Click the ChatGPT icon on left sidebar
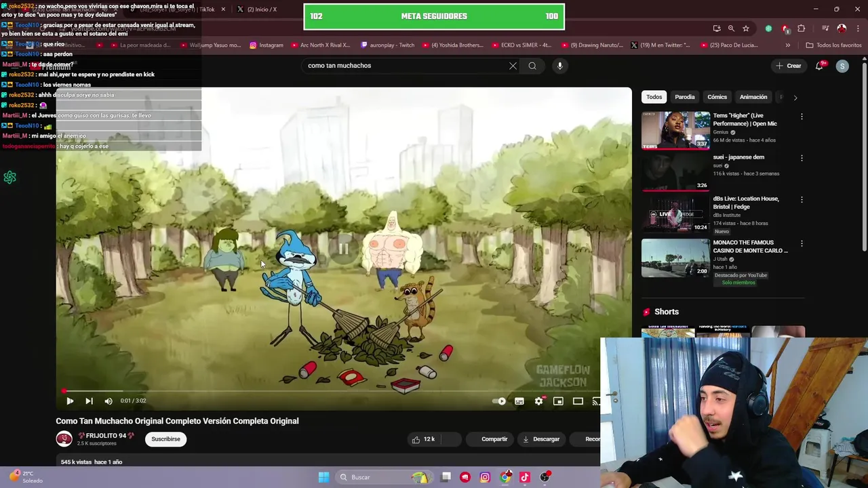The width and height of the screenshot is (868, 488). click(9, 178)
